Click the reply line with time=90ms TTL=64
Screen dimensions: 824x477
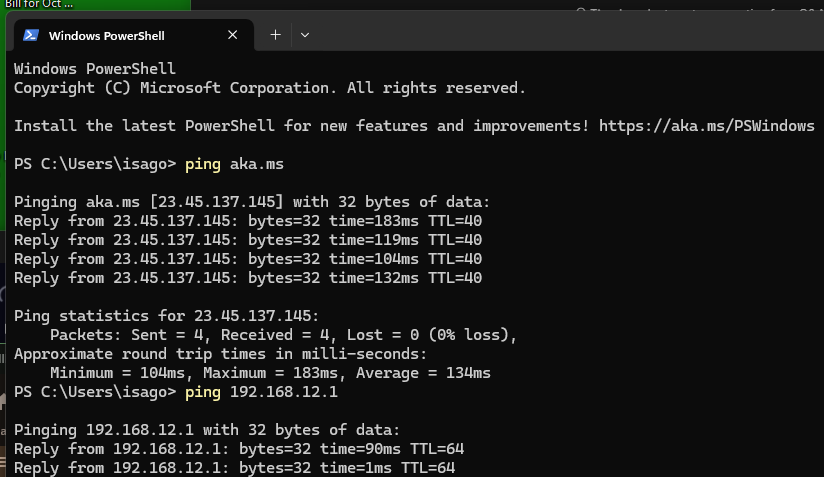(x=239, y=449)
